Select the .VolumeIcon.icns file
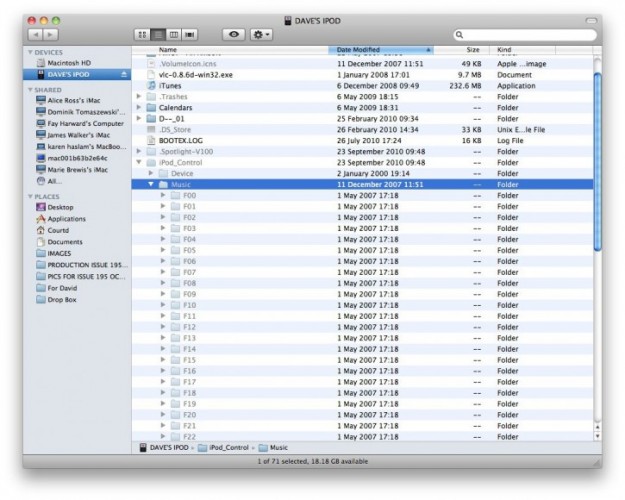Viewport: 625px width, 500px height. click(x=362, y=64)
